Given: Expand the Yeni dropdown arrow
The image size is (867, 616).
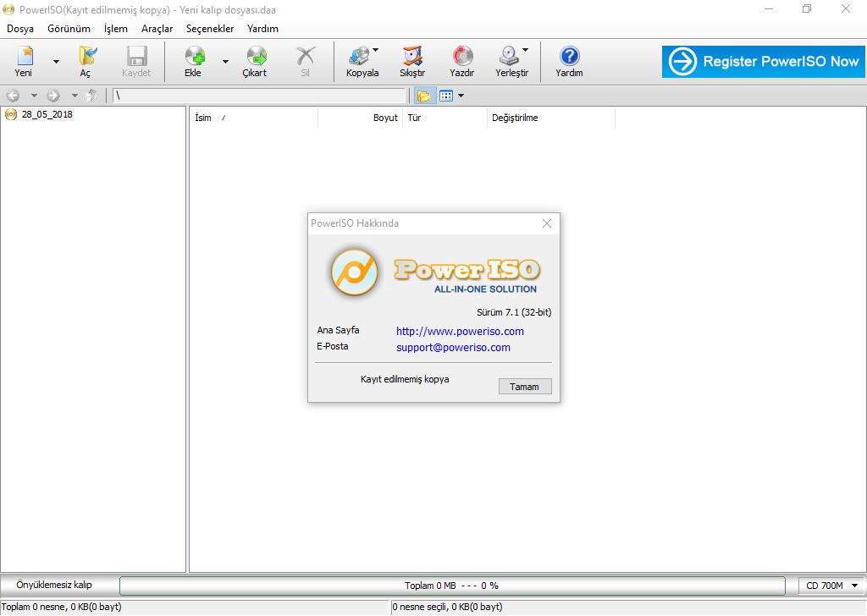Looking at the screenshot, I should point(56,61).
